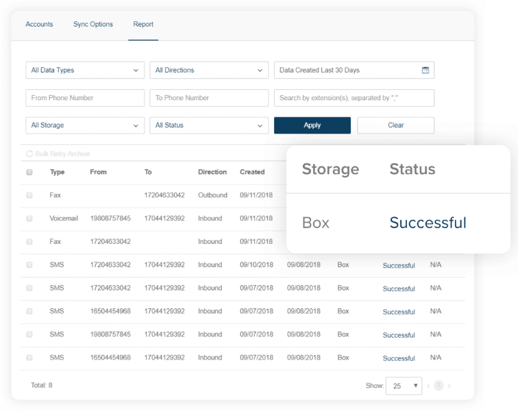Change the Show 25 per page dropdown
This screenshot has width=518, height=420.
404,386
